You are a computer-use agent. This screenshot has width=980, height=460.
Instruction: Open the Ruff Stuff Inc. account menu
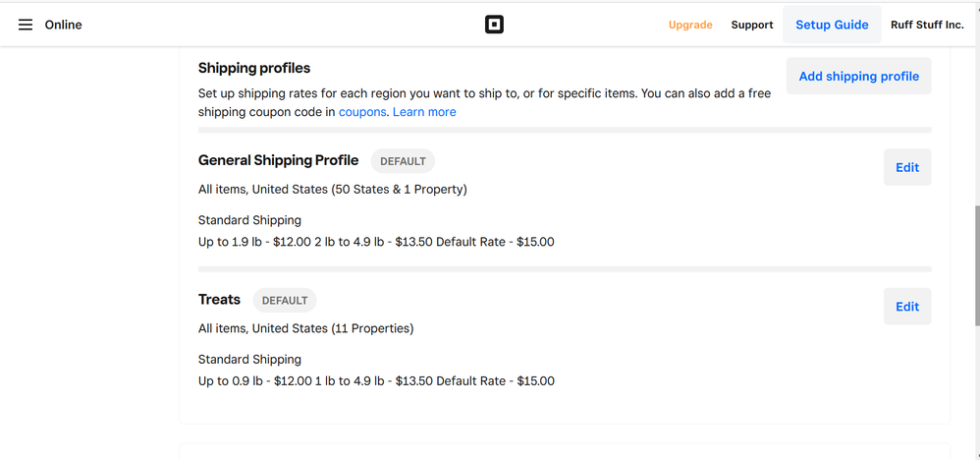[927, 25]
